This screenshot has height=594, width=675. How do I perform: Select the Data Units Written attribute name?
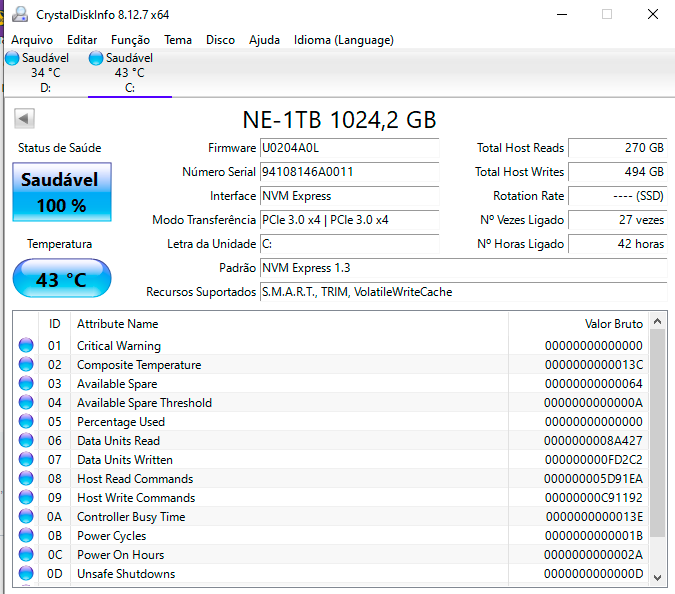(x=125, y=460)
